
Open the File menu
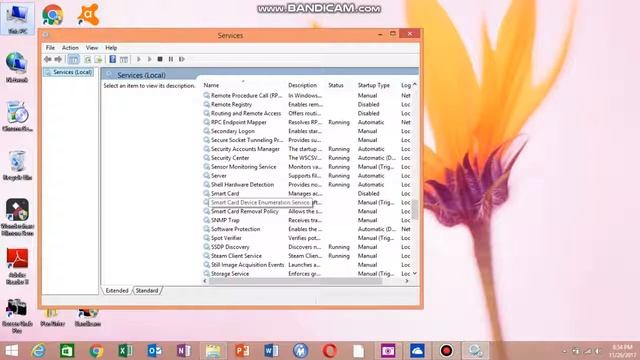click(x=50, y=48)
